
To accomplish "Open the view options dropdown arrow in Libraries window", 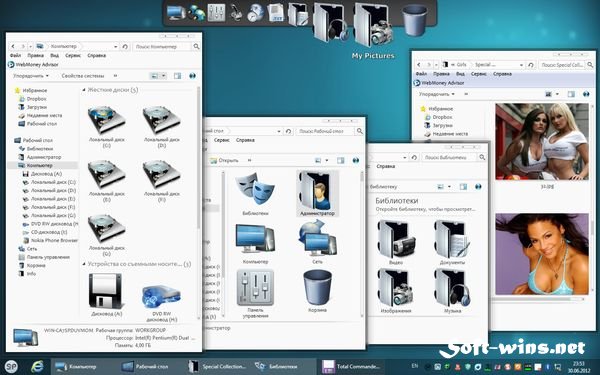I will (449, 187).
